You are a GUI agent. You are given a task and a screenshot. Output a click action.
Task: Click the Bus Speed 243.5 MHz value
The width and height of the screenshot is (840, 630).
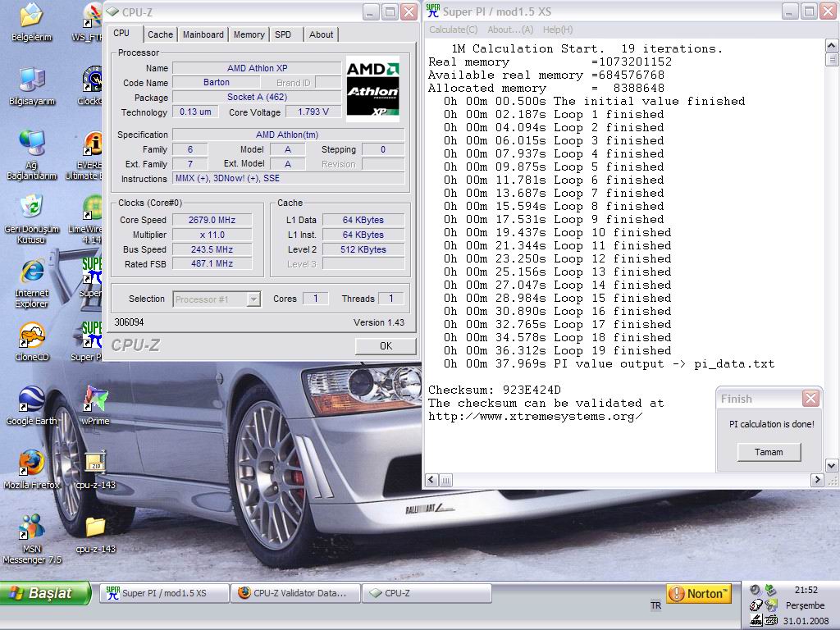(x=212, y=249)
